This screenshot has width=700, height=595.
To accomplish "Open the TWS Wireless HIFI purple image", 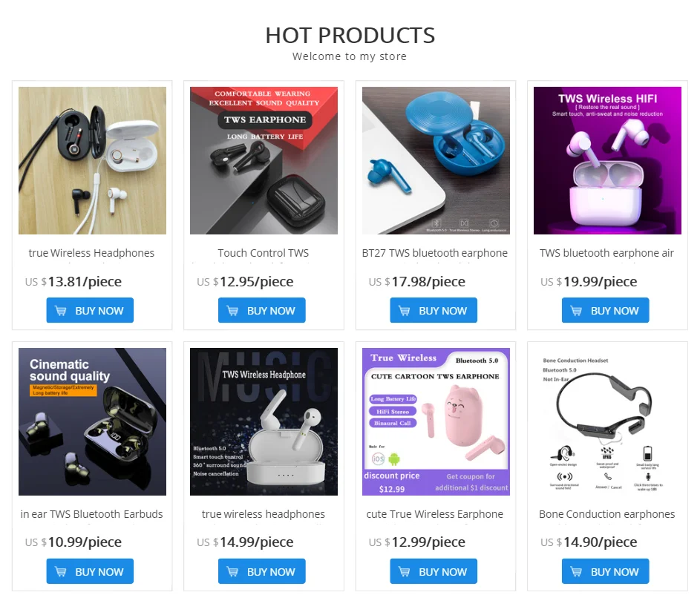I will coord(607,160).
